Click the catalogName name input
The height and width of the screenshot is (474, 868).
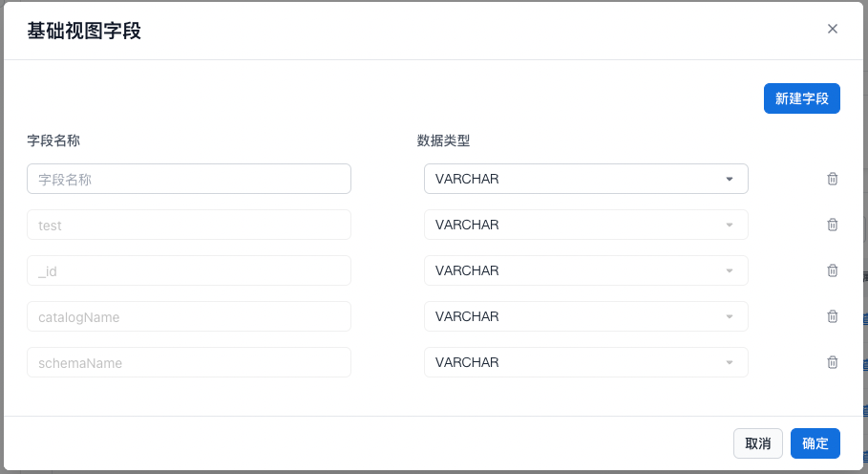coord(189,316)
